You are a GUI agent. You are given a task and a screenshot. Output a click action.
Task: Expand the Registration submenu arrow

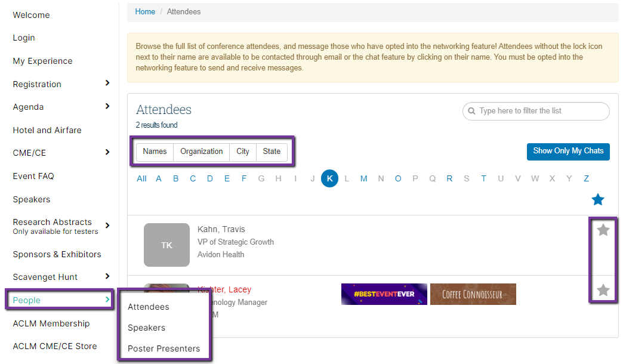click(x=107, y=84)
